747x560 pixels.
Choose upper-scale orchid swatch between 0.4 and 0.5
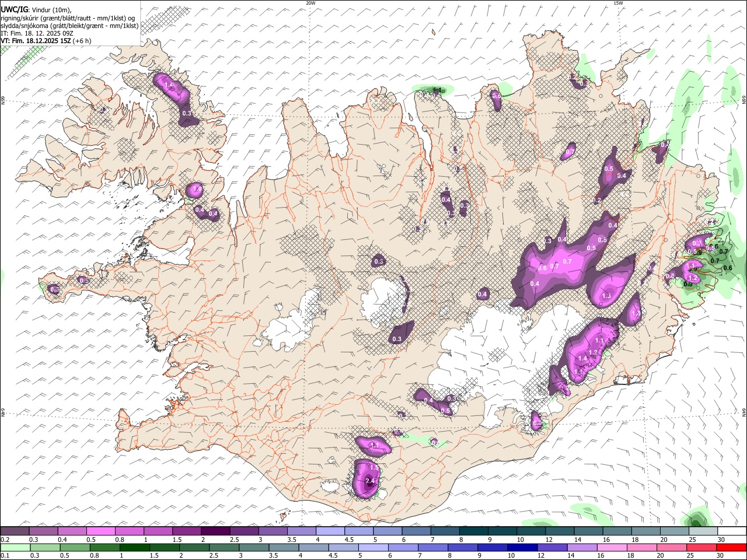tap(72, 531)
